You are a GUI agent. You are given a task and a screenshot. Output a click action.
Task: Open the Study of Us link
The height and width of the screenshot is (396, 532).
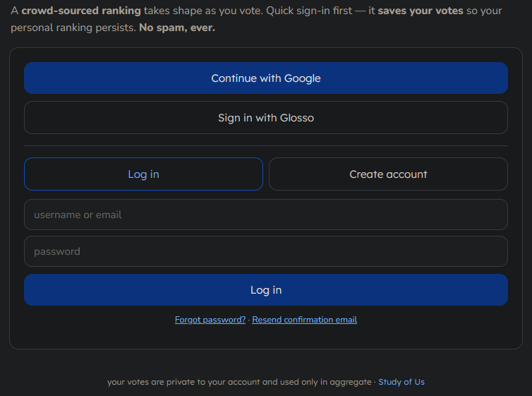401,382
